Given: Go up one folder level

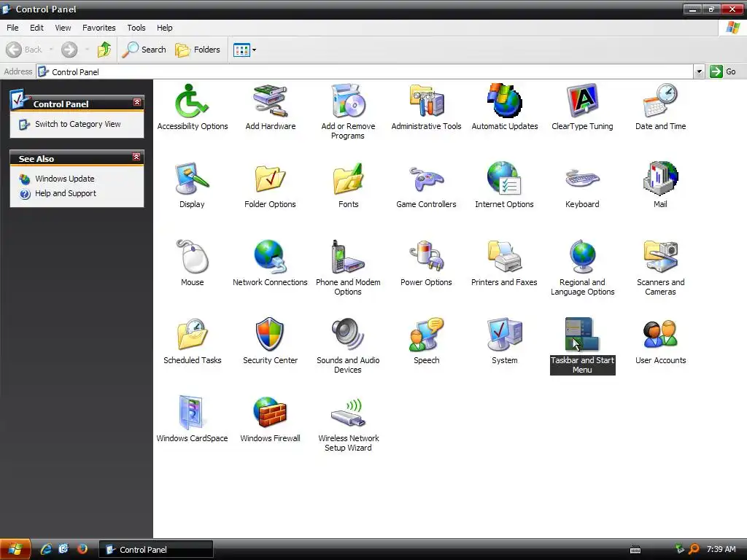Looking at the screenshot, I should click(x=104, y=50).
